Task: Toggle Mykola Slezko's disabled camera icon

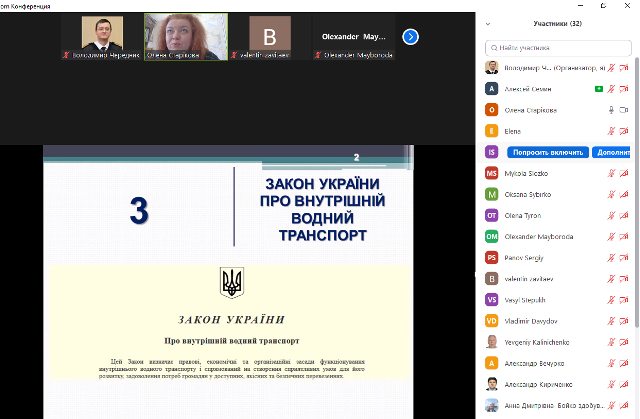Action: click(x=625, y=173)
